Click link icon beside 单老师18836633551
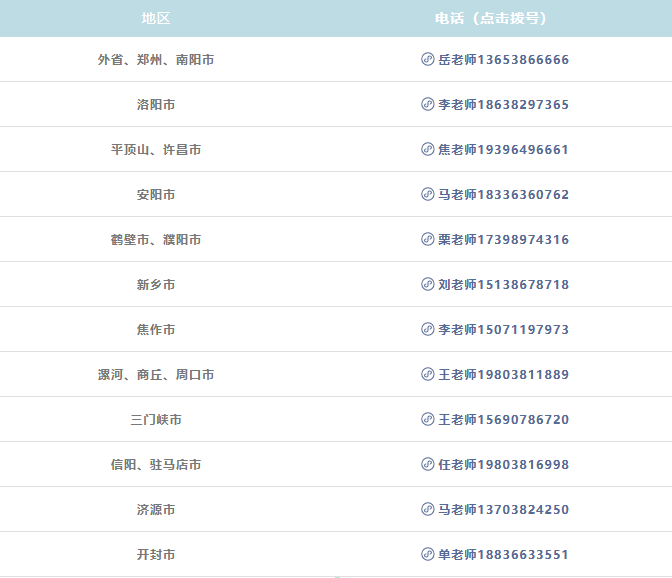Viewport: 672px width, 578px height. tap(427, 554)
